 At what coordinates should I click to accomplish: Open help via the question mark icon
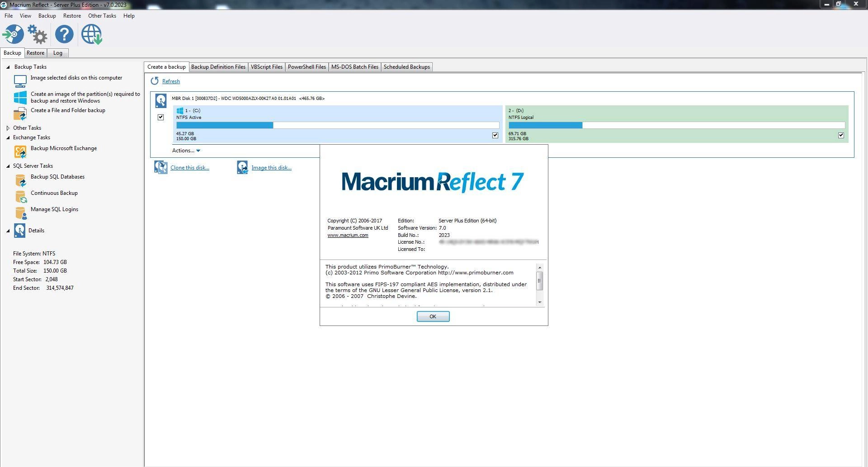pos(64,34)
